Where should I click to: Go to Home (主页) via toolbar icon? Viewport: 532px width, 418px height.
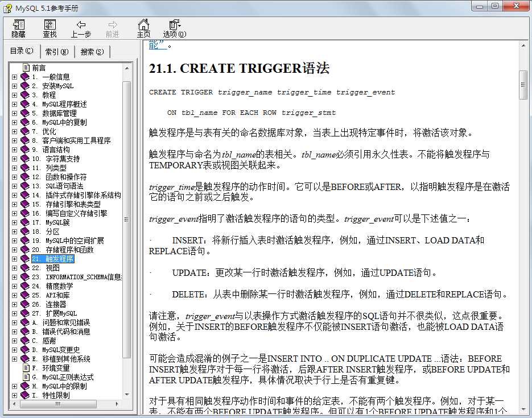[x=143, y=28]
